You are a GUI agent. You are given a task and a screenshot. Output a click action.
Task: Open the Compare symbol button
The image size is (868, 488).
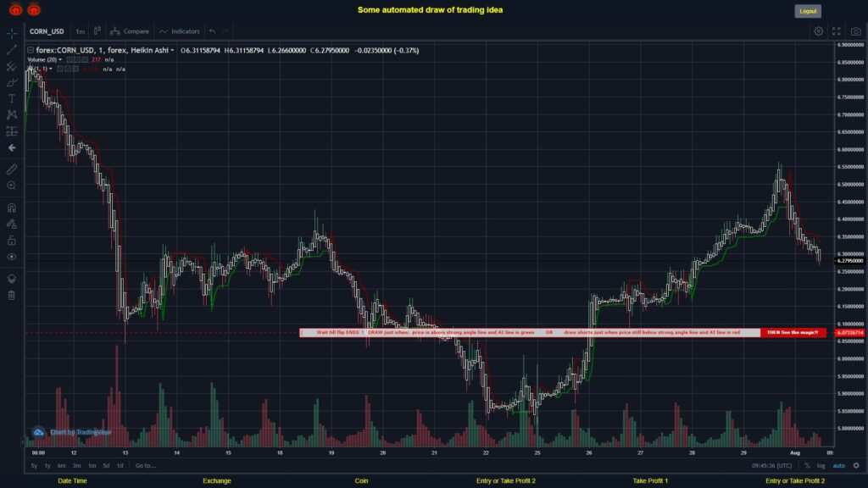(x=130, y=31)
